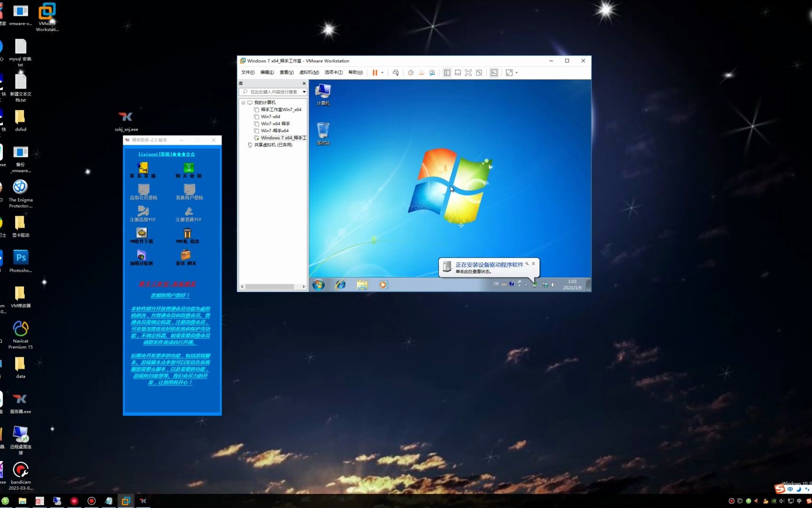812x508 pixels.
Task: Select the Win7-x64 virtual machine entry
Action: point(270,117)
